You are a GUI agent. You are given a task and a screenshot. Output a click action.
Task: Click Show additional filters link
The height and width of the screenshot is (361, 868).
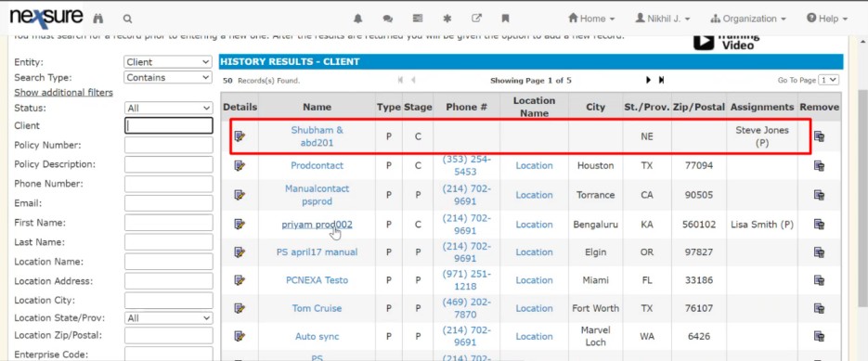pyautogui.click(x=63, y=93)
